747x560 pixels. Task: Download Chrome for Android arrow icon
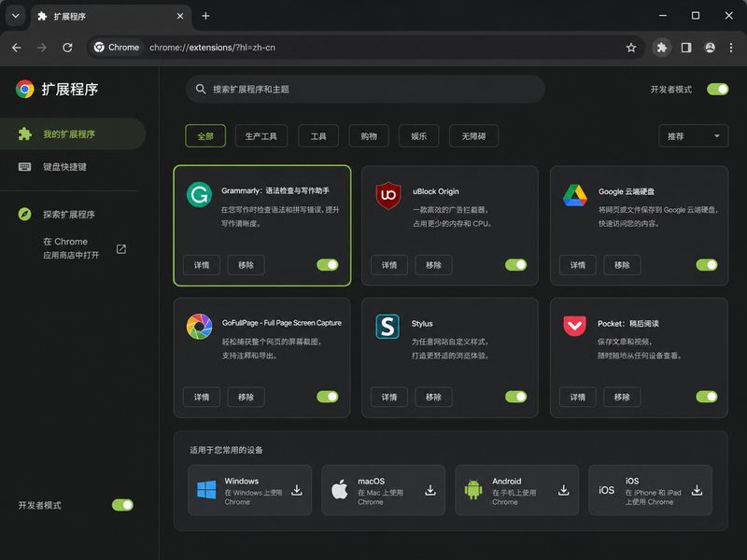[564, 490]
